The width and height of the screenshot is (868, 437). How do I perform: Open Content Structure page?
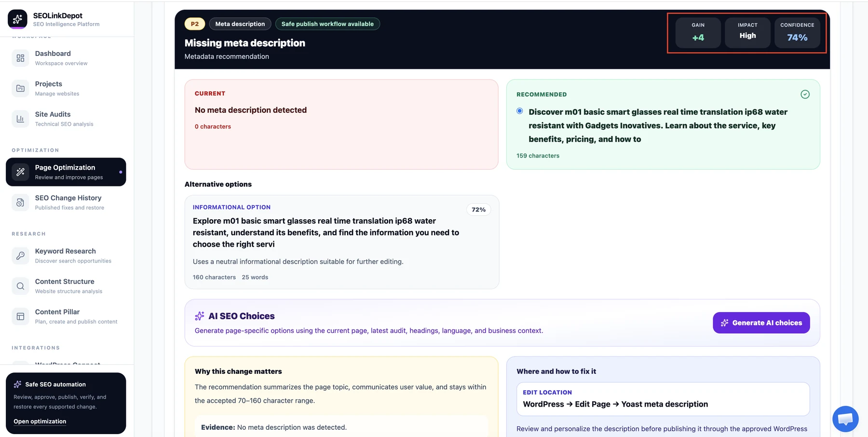pos(66,286)
